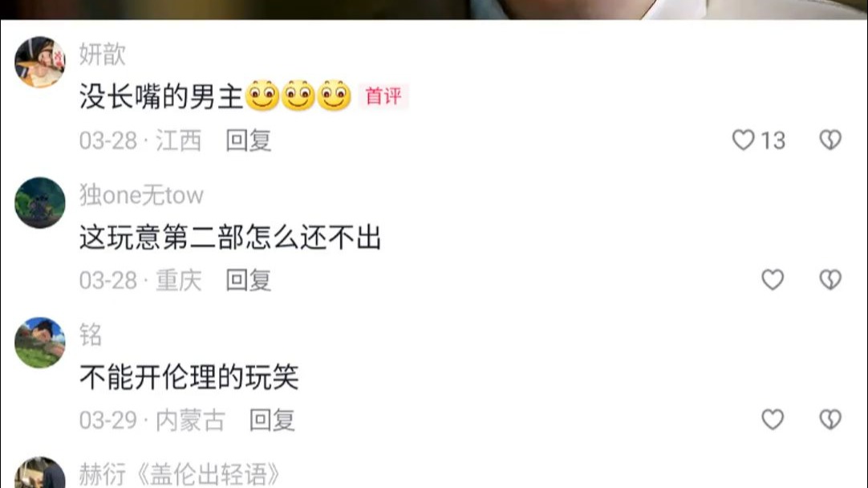Tap the 首评 badge
The height and width of the screenshot is (488, 868).
coord(383,96)
